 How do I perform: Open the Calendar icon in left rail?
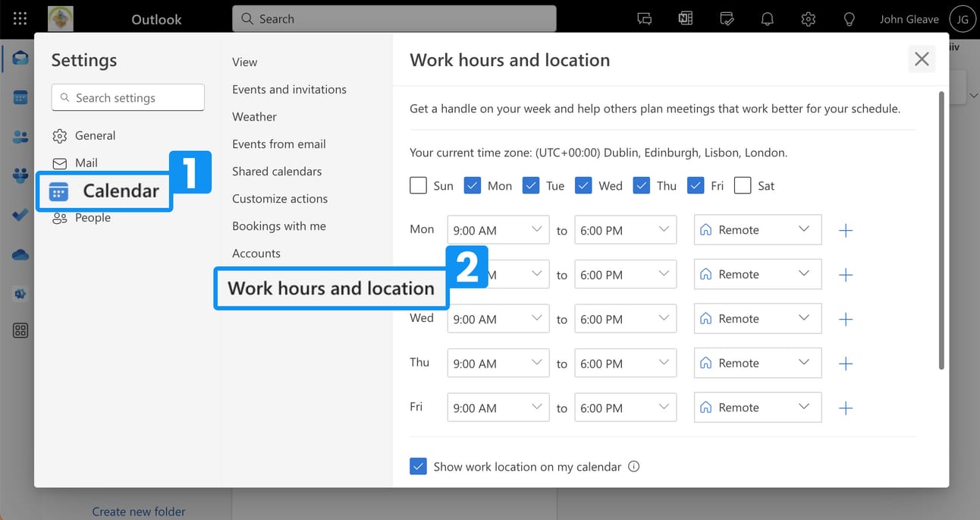20,97
